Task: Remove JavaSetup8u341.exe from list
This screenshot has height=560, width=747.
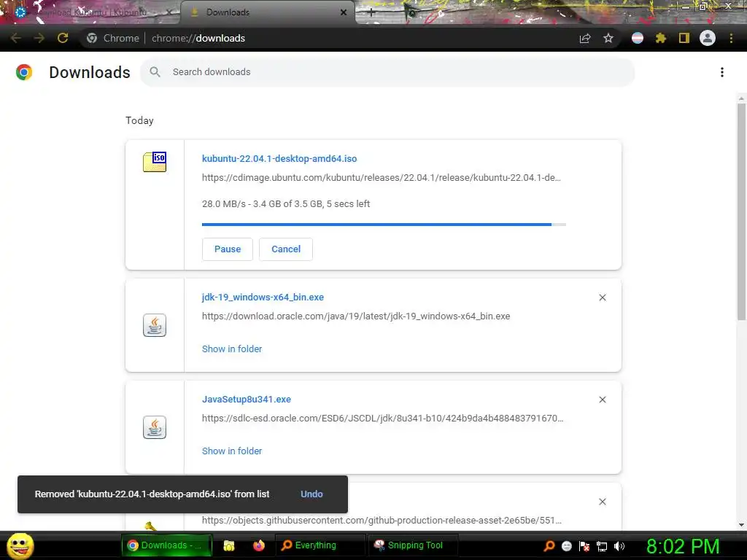Action: coord(602,400)
